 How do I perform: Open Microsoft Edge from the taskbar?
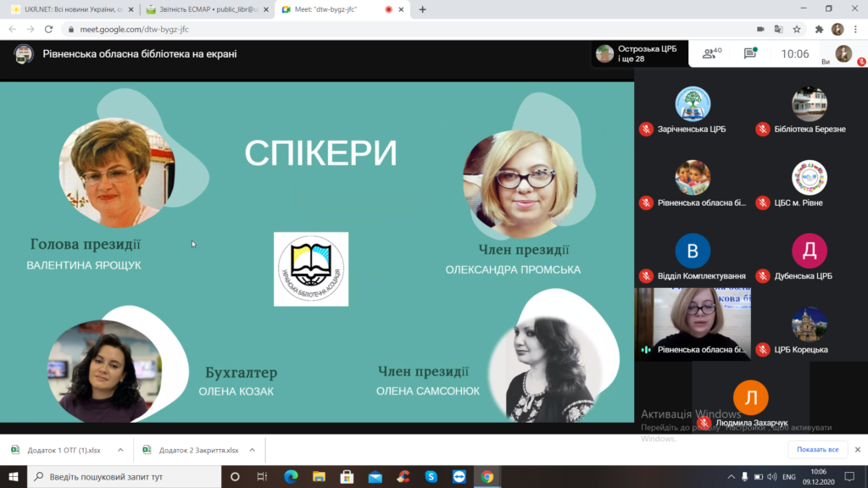[290, 476]
